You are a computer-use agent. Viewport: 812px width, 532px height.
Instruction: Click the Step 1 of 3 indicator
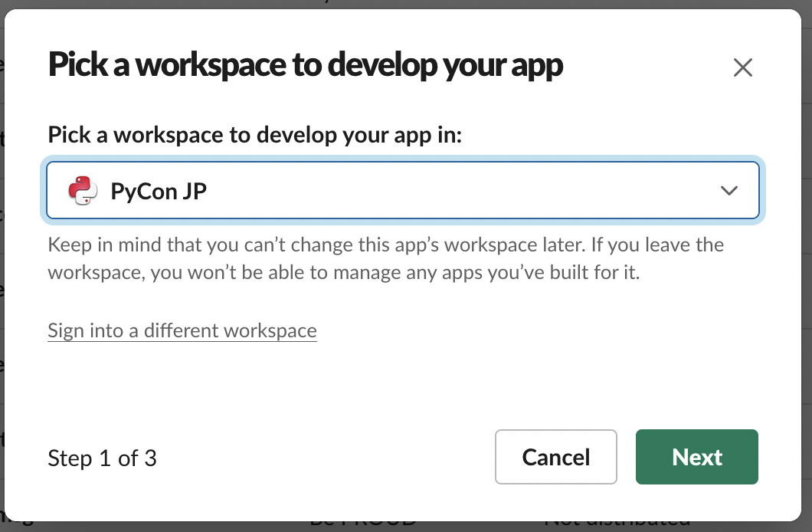[102, 458]
